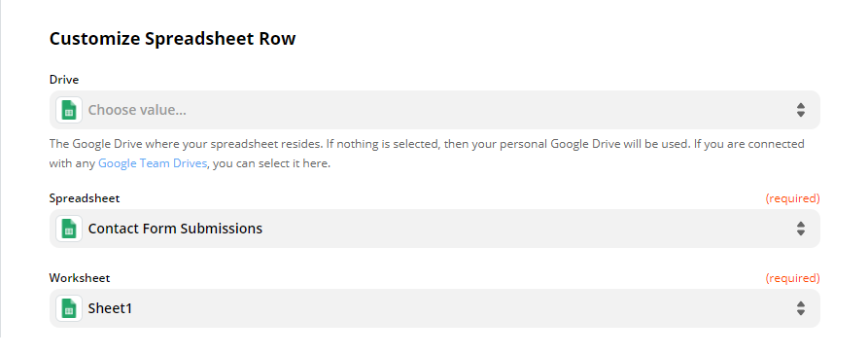Click the Drive help description text
Image resolution: width=868 pixels, height=354 pixels.
[x=427, y=154]
